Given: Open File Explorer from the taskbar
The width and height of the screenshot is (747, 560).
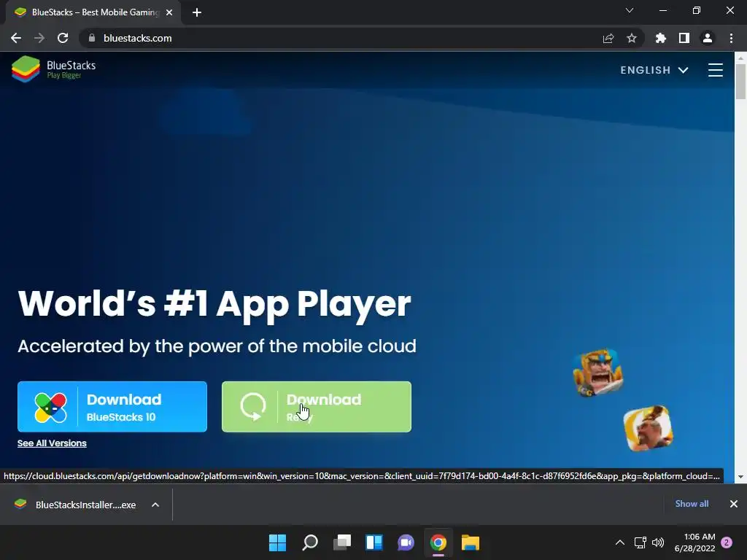Looking at the screenshot, I should 471,542.
